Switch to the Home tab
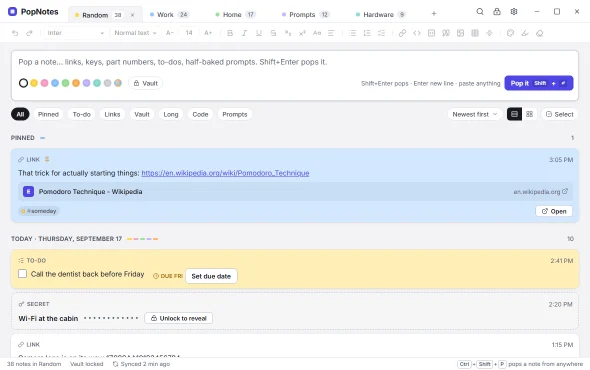 (236, 15)
